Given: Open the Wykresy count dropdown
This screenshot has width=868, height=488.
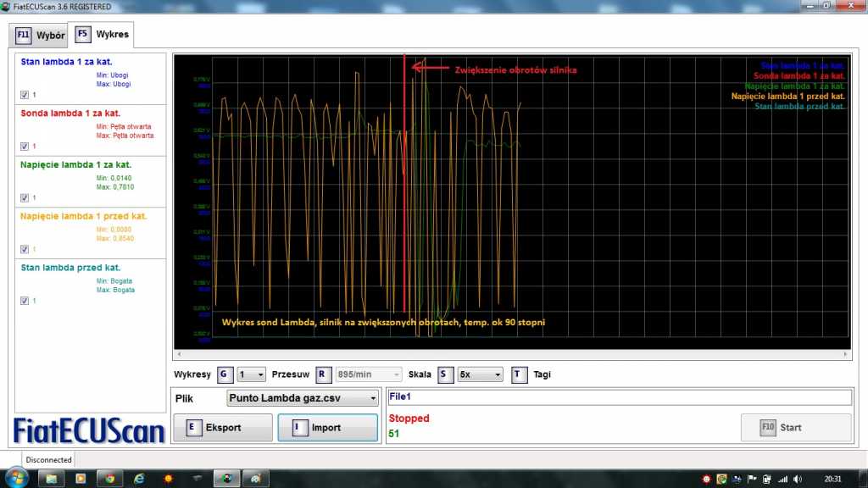Looking at the screenshot, I should (x=252, y=374).
